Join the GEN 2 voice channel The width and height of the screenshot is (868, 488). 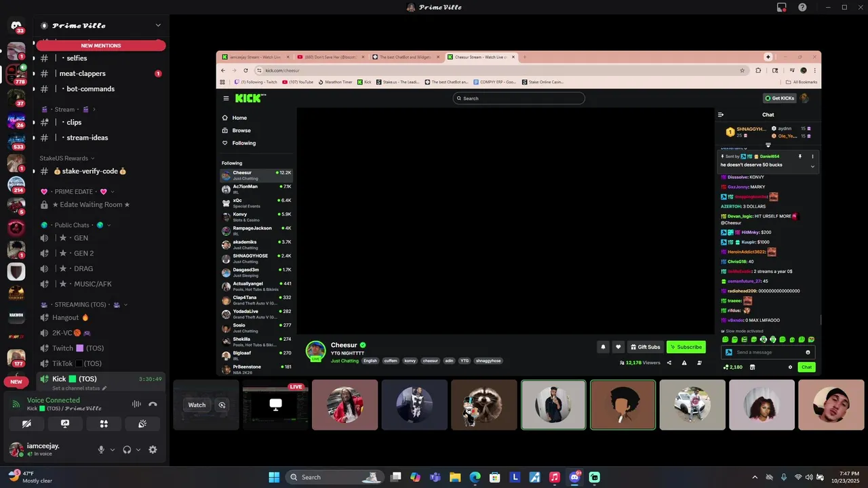coord(101,253)
